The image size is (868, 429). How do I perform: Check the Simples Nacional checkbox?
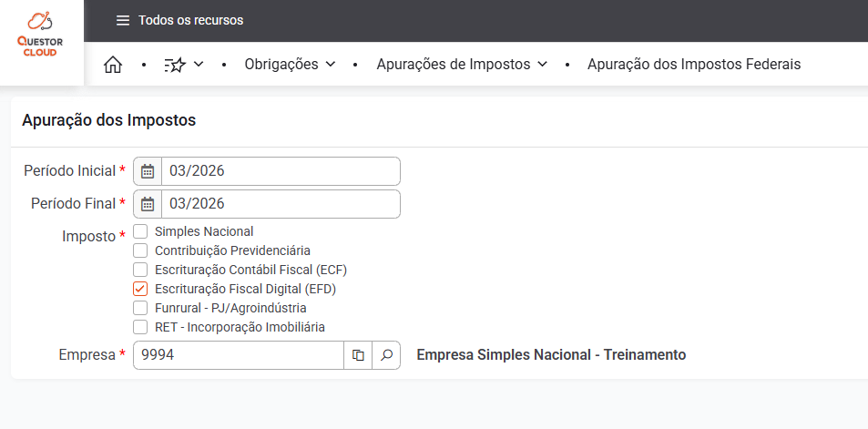point(140,231)
